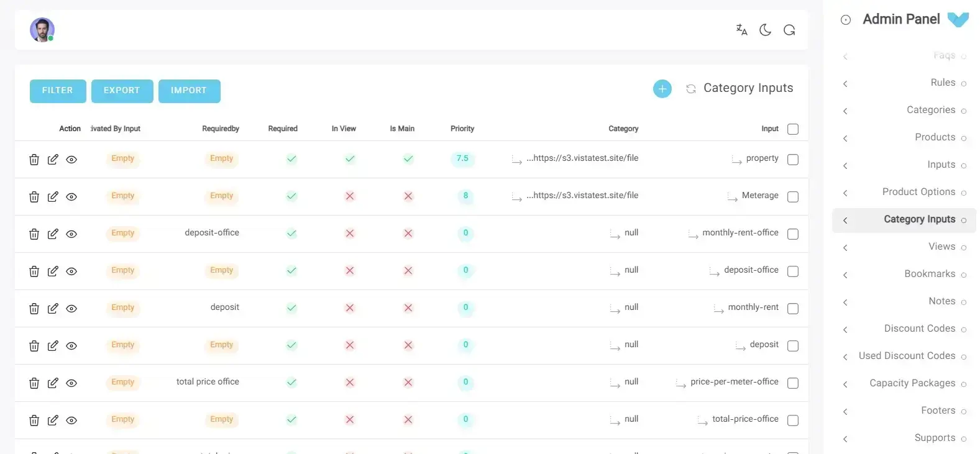Open the user avatar profile

pos(42,30)
